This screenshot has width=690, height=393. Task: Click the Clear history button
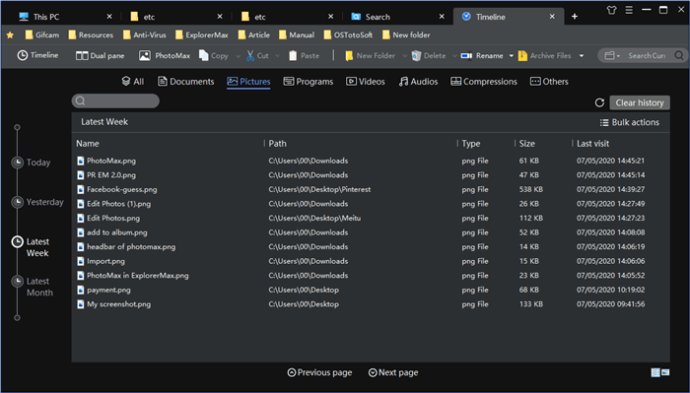point(639,103)
